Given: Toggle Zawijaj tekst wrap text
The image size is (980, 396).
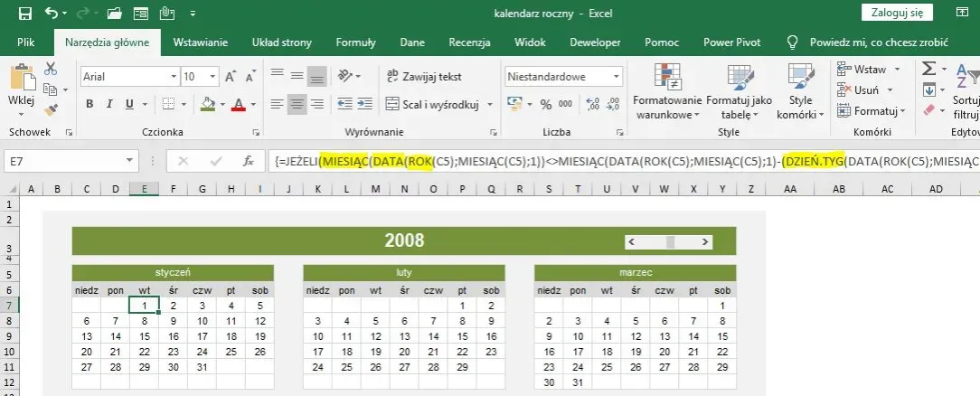Looking at the screenshot, I should [424, 76].
